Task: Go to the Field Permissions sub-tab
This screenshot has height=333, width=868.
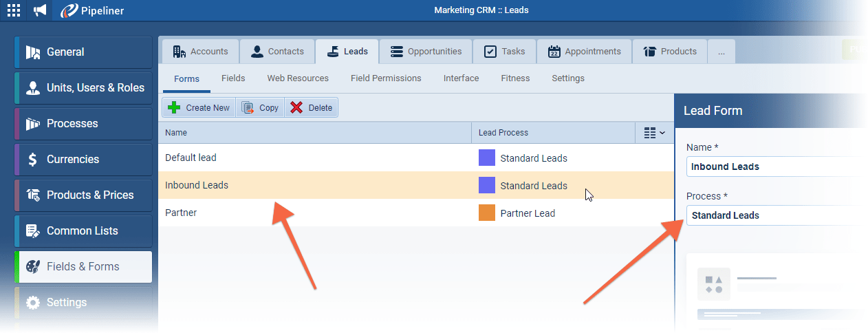Action: point(386,78)
